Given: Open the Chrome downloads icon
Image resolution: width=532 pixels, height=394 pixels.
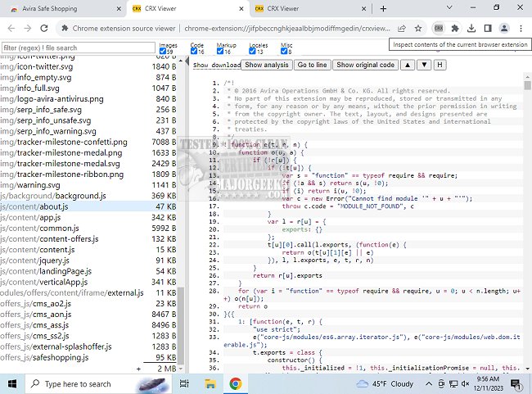Looking at the screenshot, I should [x=475, y=29].
